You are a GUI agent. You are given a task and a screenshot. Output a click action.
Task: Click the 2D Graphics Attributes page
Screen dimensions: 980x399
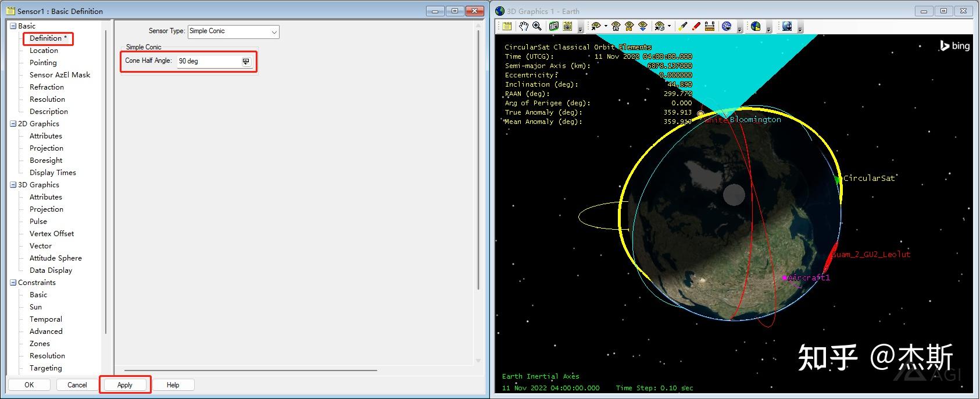click(46, 136)
